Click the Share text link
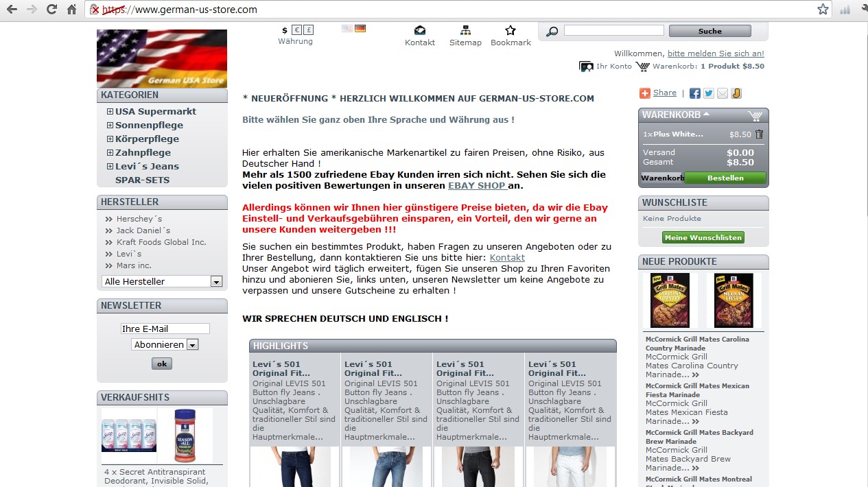Screen dimensions: 868x487 coord(665,93)
